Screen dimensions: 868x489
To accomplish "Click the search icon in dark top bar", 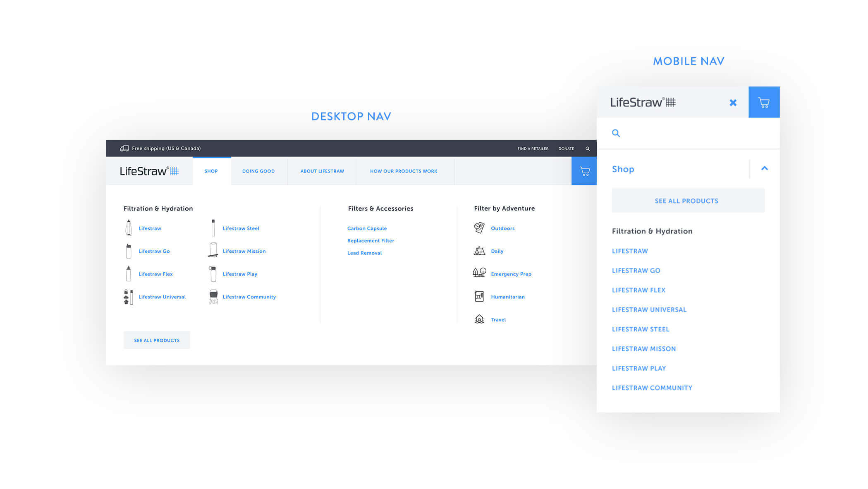I will coord(587,149).
